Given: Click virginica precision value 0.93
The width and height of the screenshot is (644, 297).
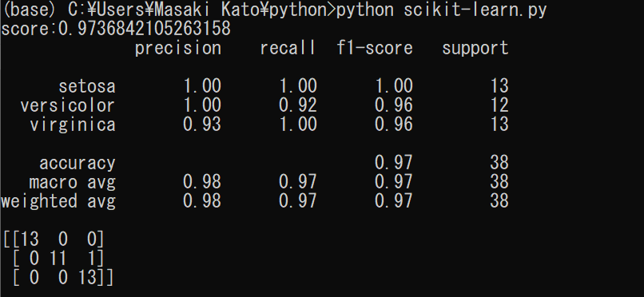Looking at the screenshot, I should pos(202,125).
